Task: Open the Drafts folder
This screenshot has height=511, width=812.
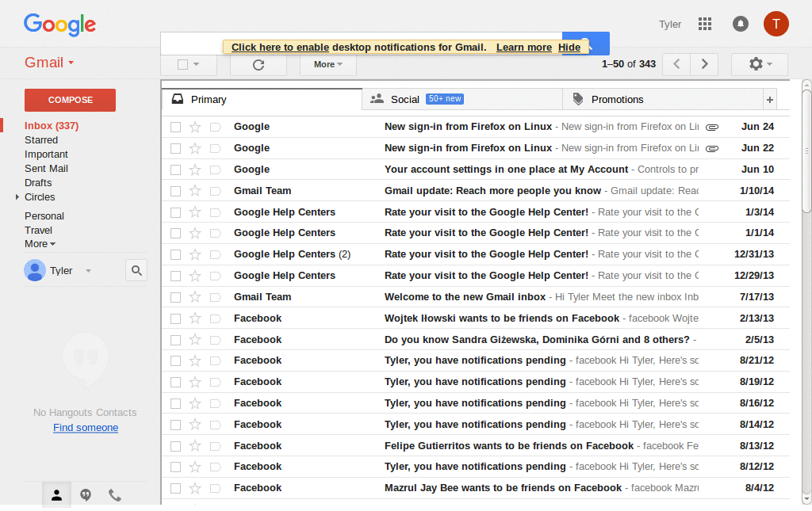Action: pyautogui.click(x=38, y=183)
